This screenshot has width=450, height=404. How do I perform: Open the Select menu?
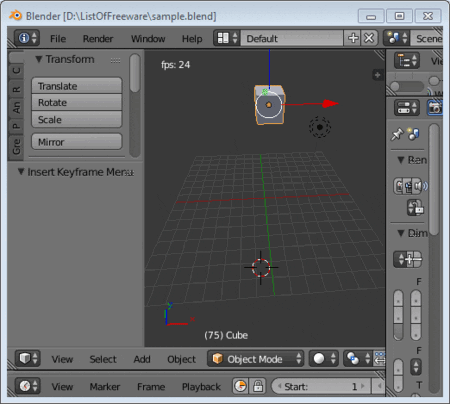point(103,359)
